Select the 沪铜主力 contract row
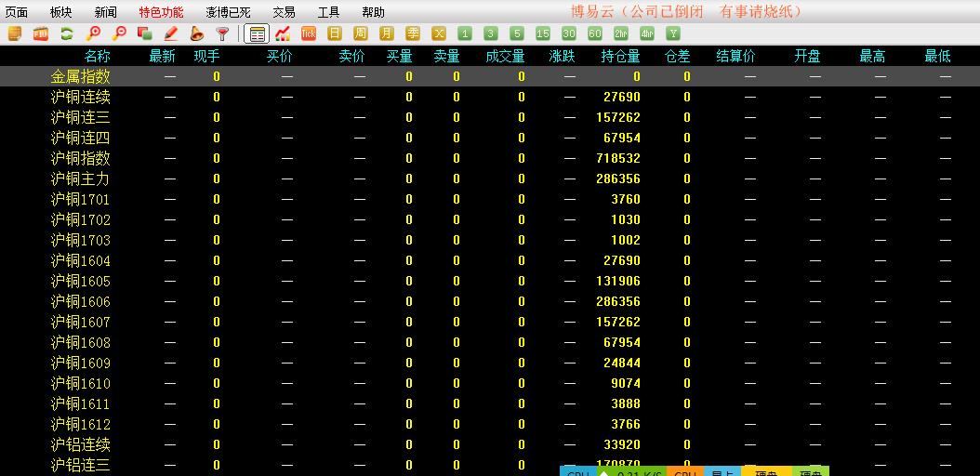This screenshot has height=476, width=980. [80, 178]
